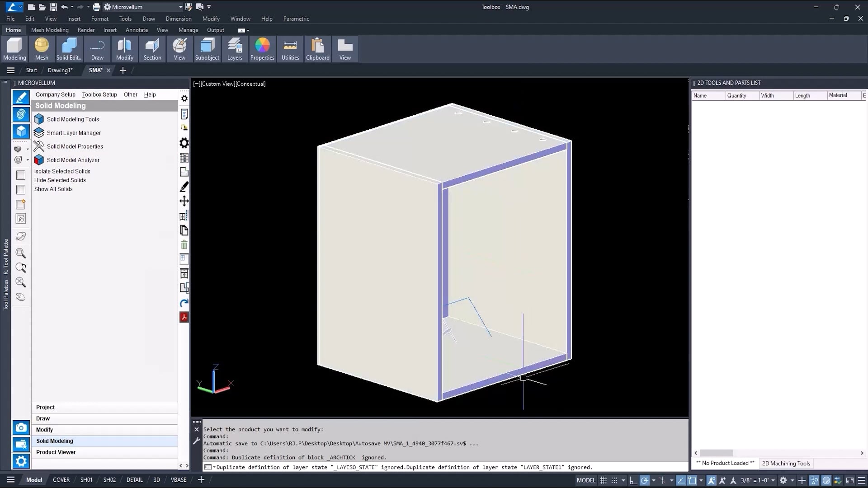
Task: Open Toolbox Setup in Microvellum panel
Action: click(99, 94)
